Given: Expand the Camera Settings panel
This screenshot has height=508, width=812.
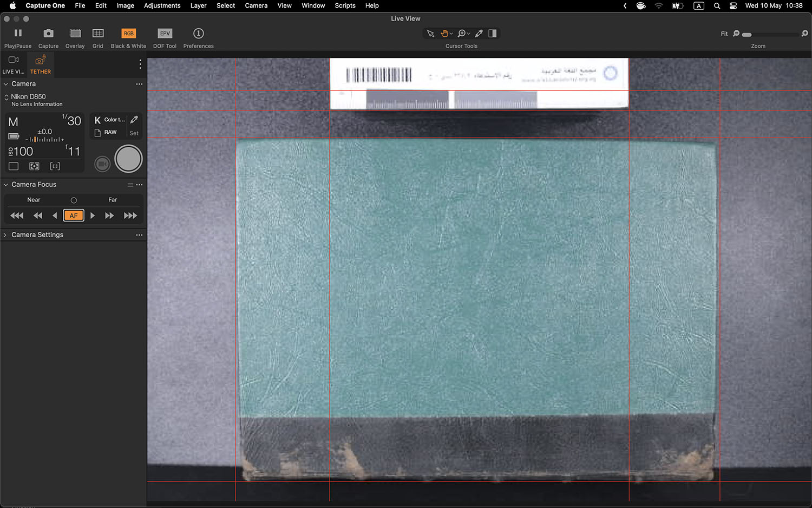Looking at the screenshot, I should tap(6, 235).
